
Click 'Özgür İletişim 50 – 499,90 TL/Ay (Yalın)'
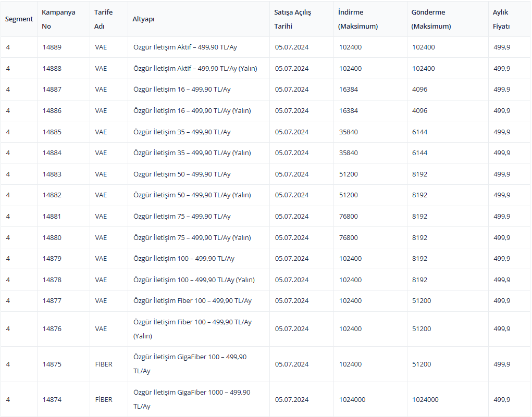[192, 195]
